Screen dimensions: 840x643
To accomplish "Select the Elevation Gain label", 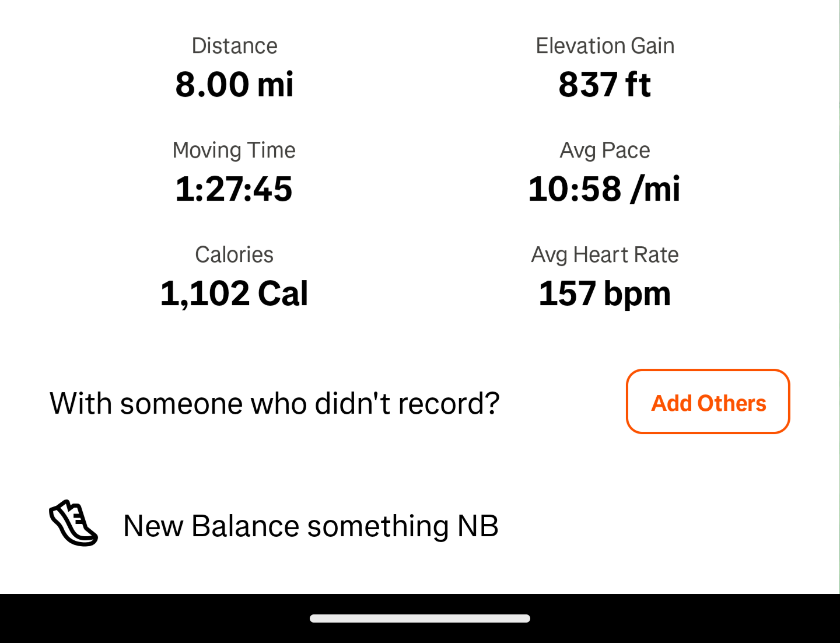I will point(605,46).
